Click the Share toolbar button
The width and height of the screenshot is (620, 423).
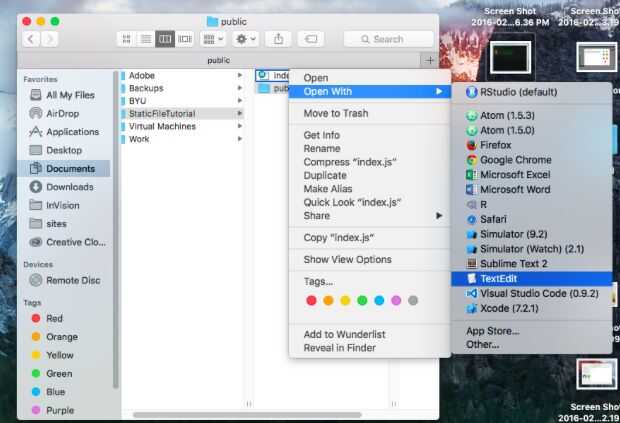(278, 39)
